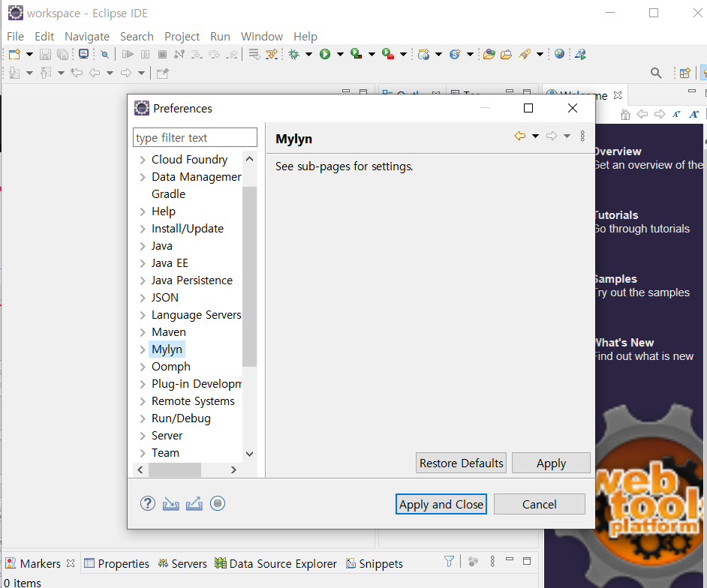The height and width of the screenshot is (588, 707).
Task: Expand the Run/Debug tree node
Action: click(x=143, y=418)
